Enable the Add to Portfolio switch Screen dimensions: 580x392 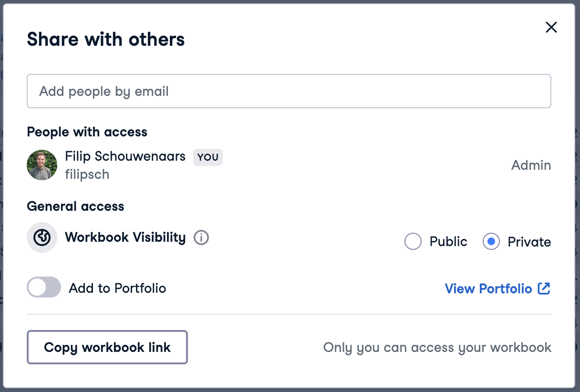click(44, 288)
